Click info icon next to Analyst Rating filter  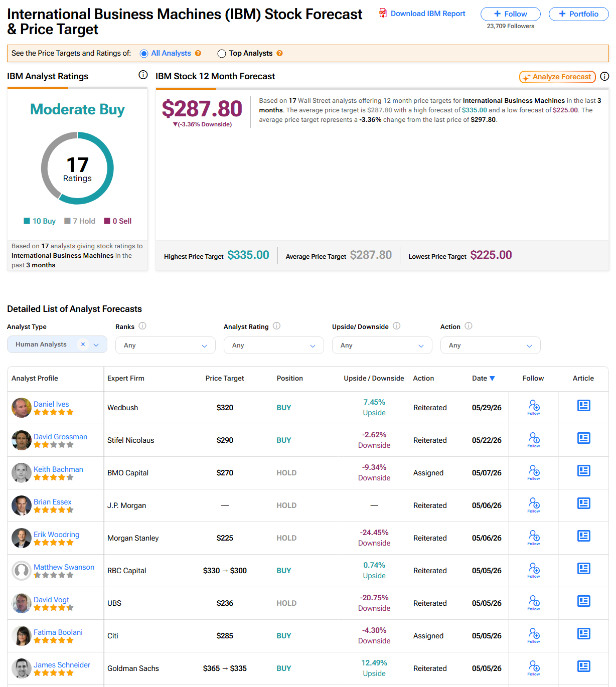point(276,326)
